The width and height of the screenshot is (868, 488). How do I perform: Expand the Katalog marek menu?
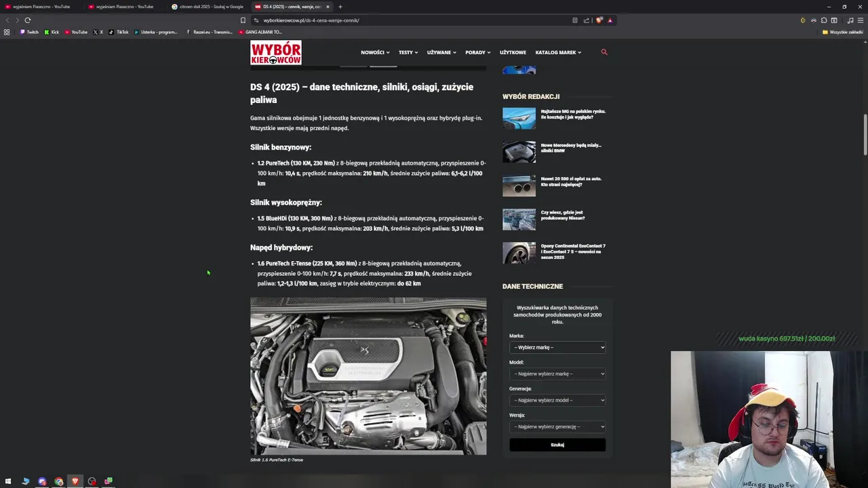(558, 52)
